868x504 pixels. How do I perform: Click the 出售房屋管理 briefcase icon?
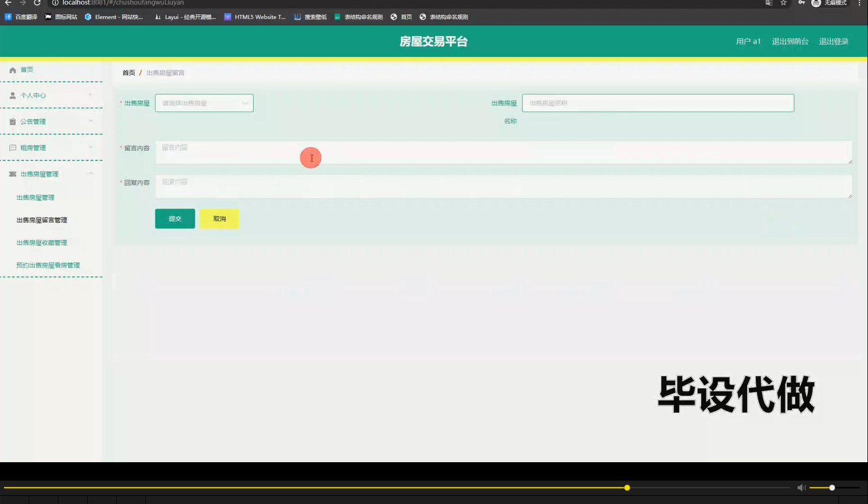point(12,174)
